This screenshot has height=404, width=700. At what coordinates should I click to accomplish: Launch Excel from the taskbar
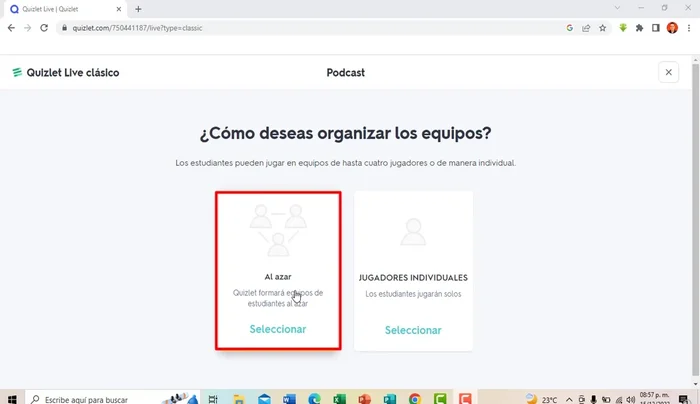coord(339,399)
